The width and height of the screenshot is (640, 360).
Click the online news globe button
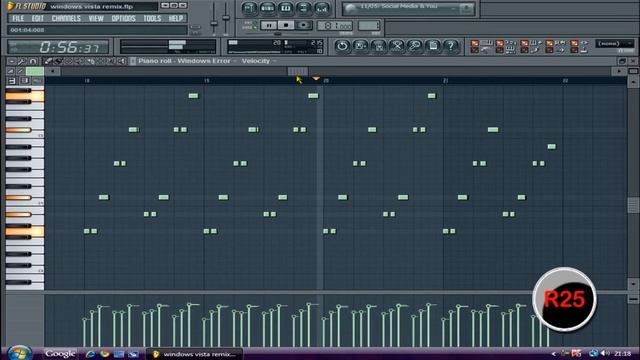point(466,8)
